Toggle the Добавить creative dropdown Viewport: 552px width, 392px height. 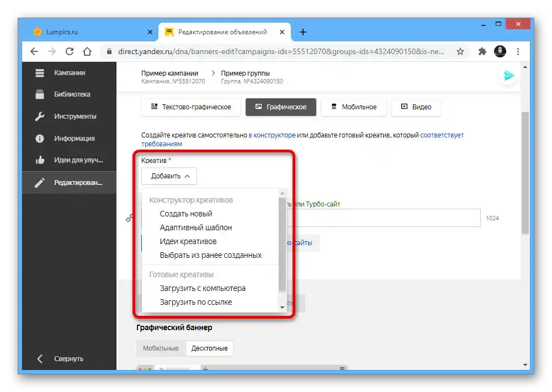[x=169, y=176]
